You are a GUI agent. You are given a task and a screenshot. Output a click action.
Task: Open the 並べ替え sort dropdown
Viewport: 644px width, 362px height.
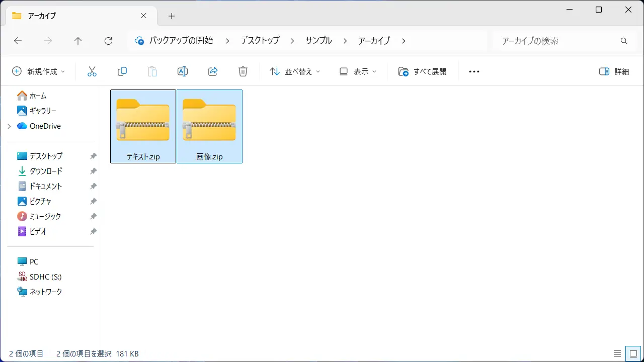pyautogui.click(x=295, y=71)
